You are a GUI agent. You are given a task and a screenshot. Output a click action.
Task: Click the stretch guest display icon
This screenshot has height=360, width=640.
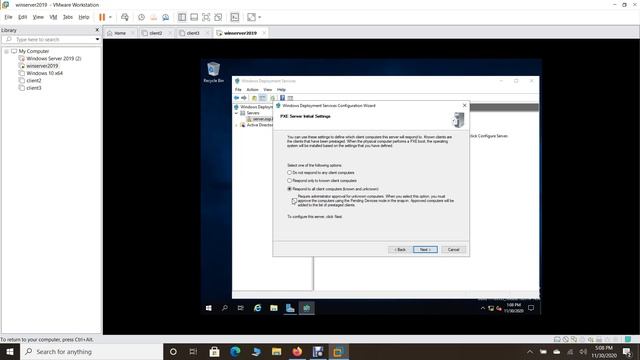[251, 17]
